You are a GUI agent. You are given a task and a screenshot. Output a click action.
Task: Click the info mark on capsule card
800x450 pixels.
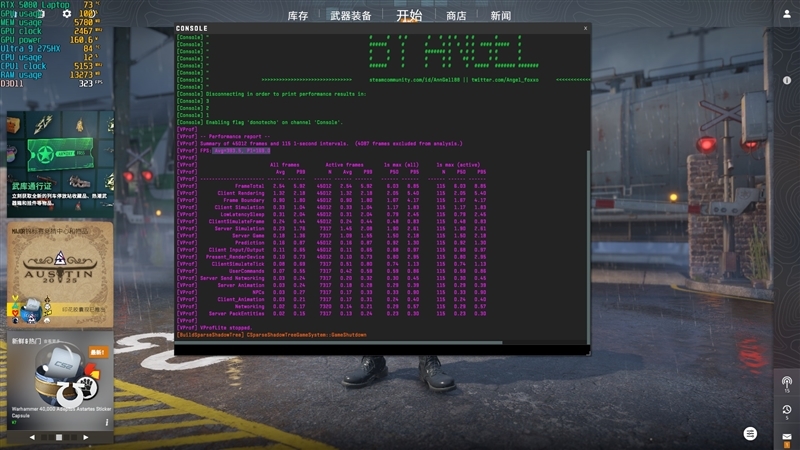pos(107,422)
